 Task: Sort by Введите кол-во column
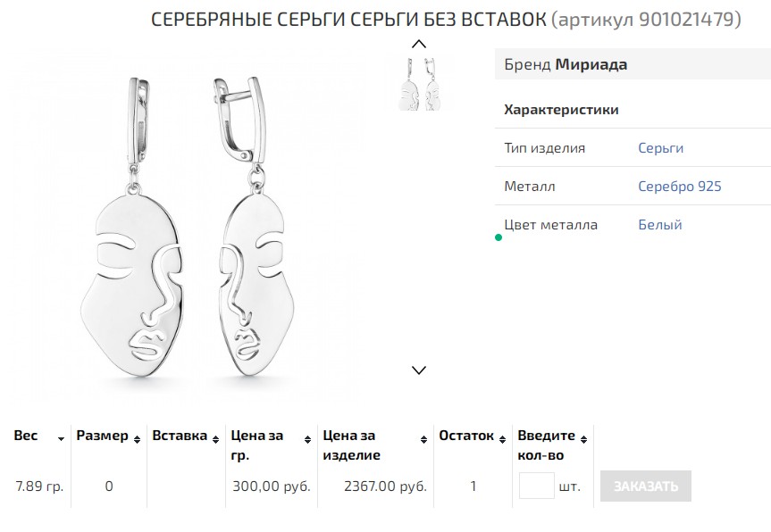[x=583, y=437]
